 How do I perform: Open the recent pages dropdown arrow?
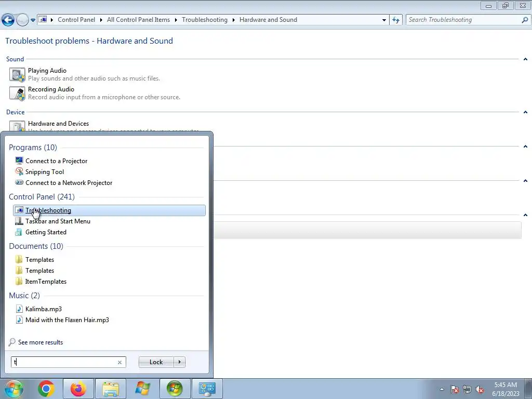[x=33, y=20]
